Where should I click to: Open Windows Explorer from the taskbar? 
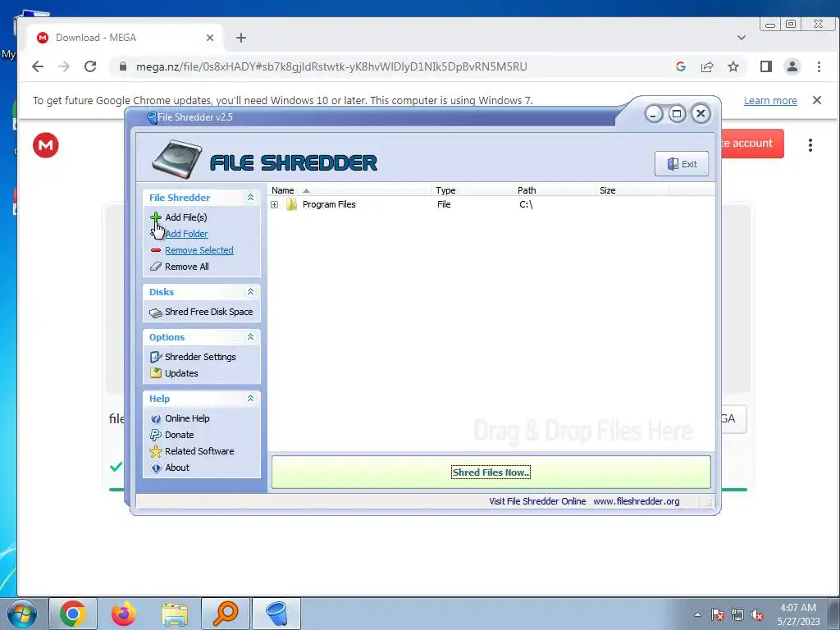click(176, 614)
